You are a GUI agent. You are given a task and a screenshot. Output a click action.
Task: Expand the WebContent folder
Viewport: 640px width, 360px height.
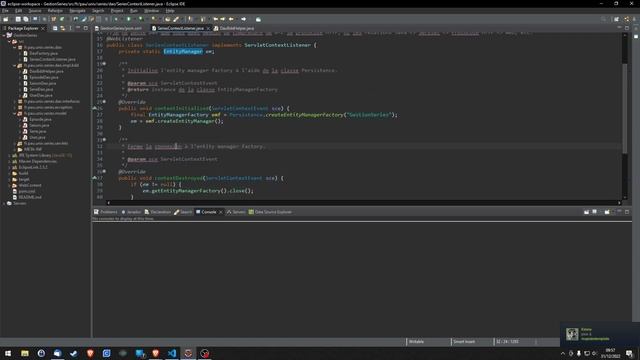[x=9, y=185]
